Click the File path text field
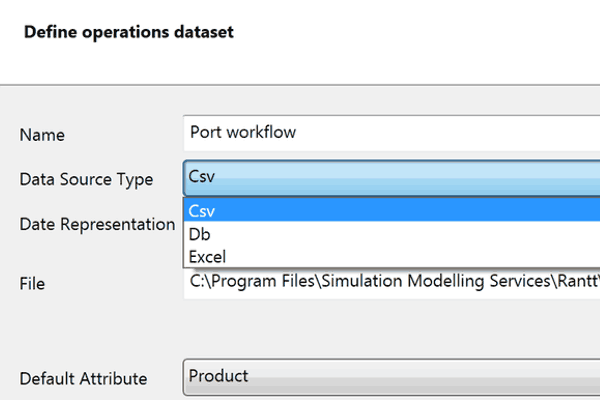600x400 pixels. [x=390, y=283]
